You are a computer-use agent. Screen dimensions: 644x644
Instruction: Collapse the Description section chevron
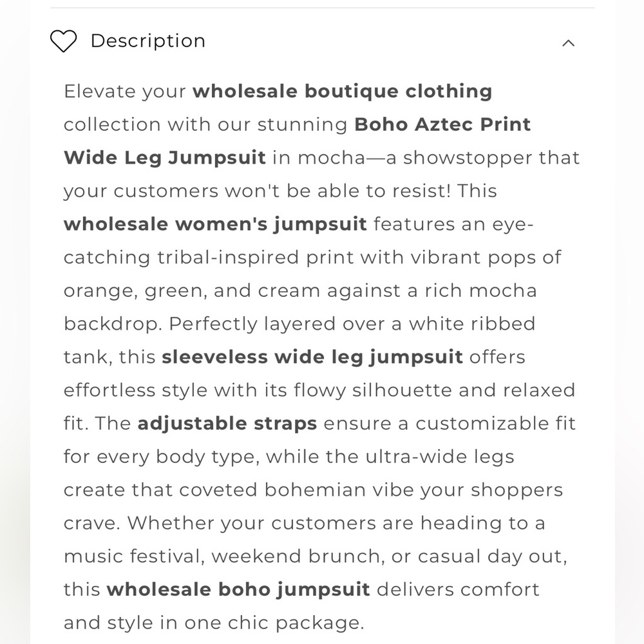tap(568, 43)
